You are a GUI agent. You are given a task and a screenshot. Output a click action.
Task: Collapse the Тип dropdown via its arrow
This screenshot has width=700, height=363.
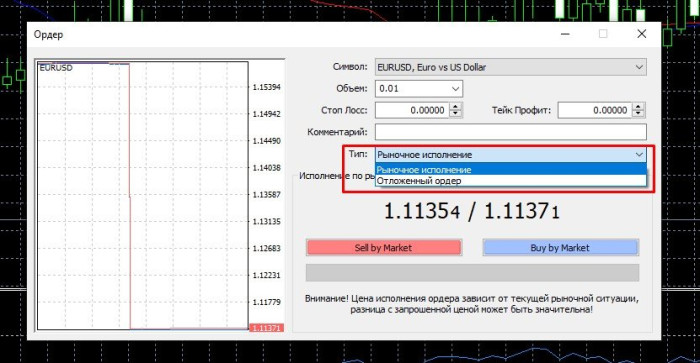639,154
